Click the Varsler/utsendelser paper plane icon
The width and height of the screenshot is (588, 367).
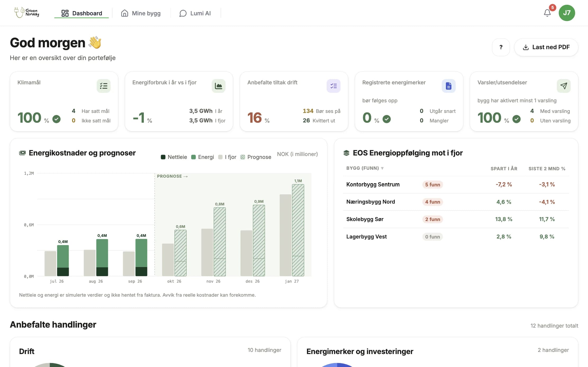(563, 86)
